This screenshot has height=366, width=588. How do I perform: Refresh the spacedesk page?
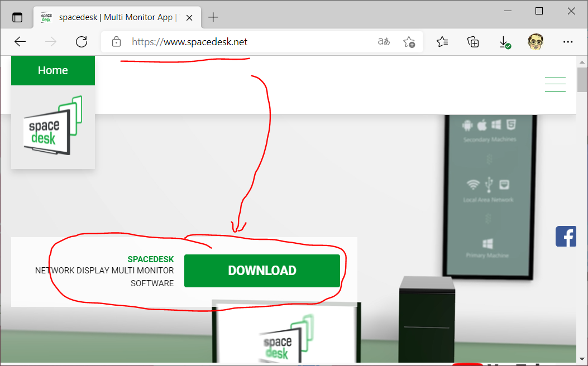pos(82,42)
